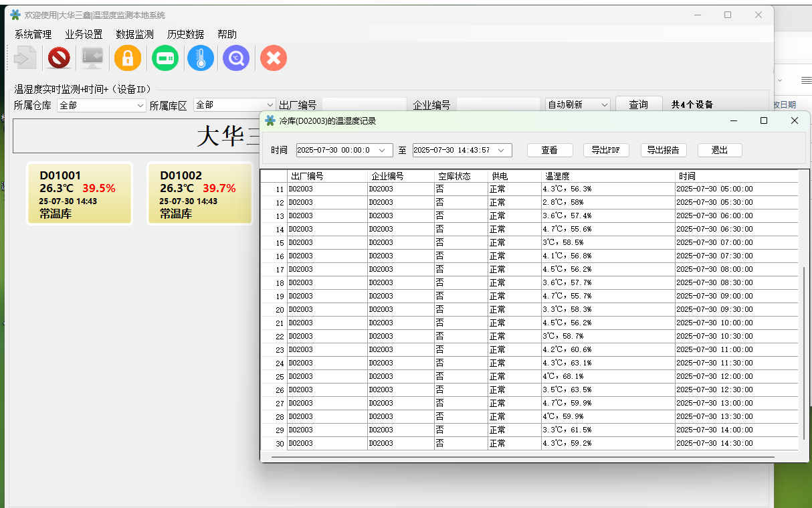
Task: Click the vertical scrollbar in records table
Action: pyautogui.click(x=804, y=348)
